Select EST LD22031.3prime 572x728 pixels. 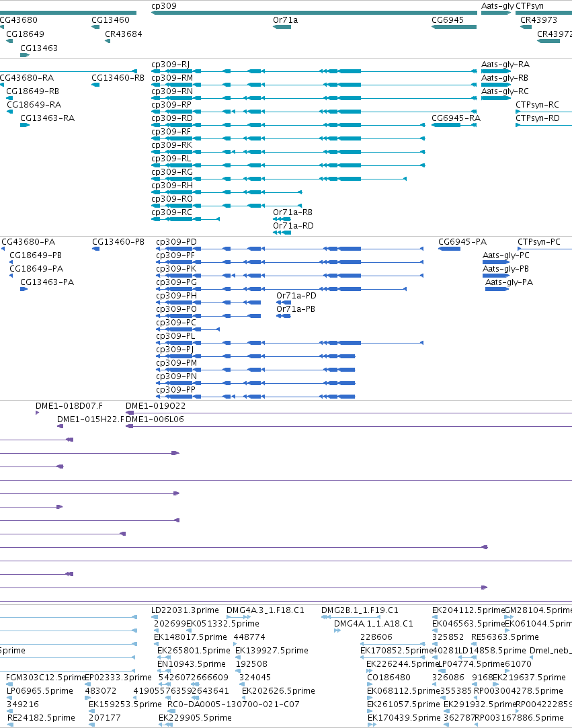pyautogui.click(x=185, y=610)
